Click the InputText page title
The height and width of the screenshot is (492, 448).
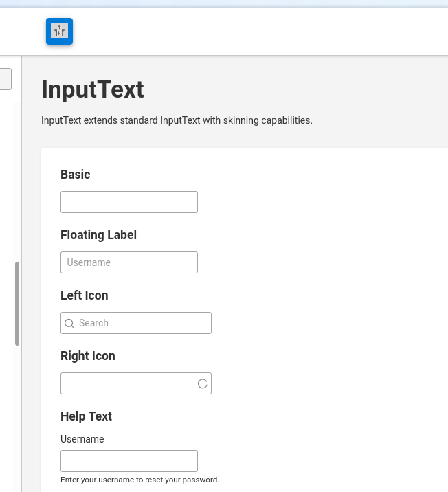[93, 90]
